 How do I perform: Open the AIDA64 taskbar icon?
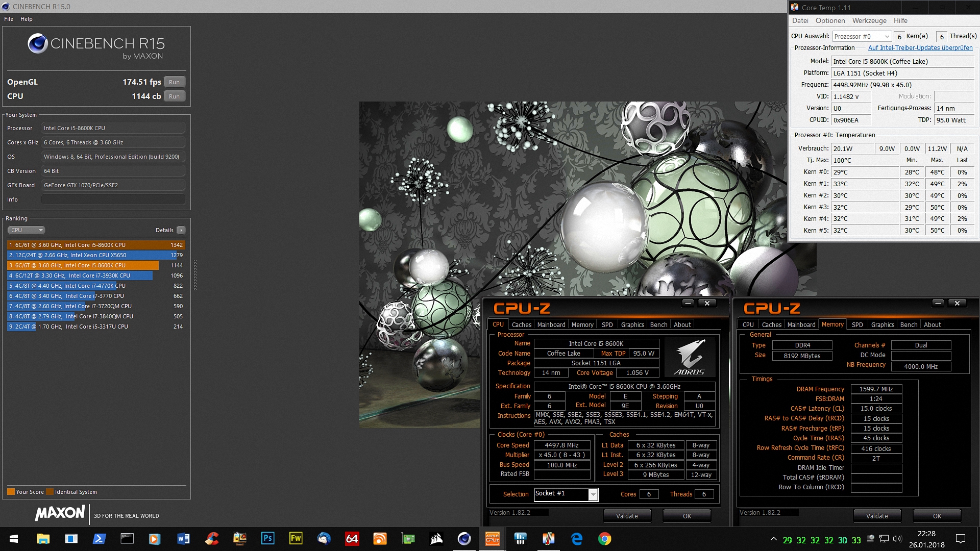(352, 539)
